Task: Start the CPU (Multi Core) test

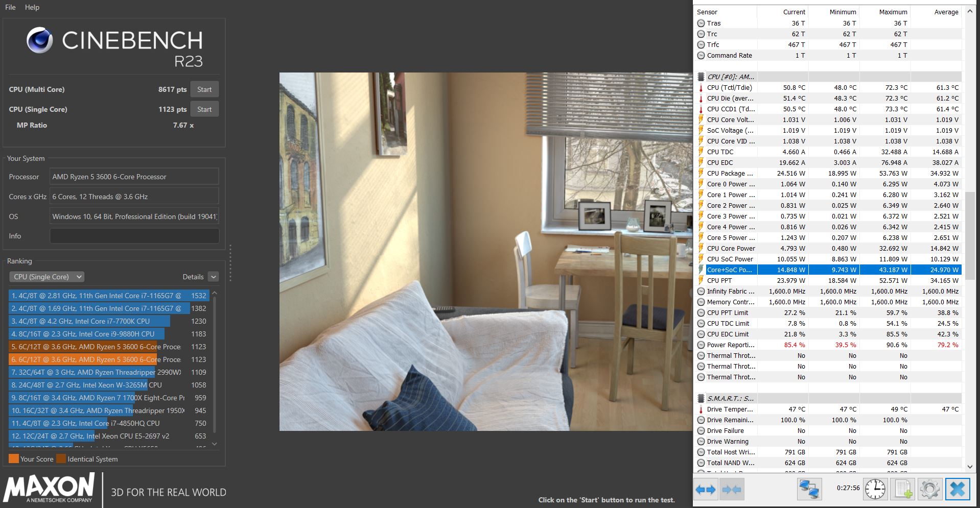Action: (204, 89)
